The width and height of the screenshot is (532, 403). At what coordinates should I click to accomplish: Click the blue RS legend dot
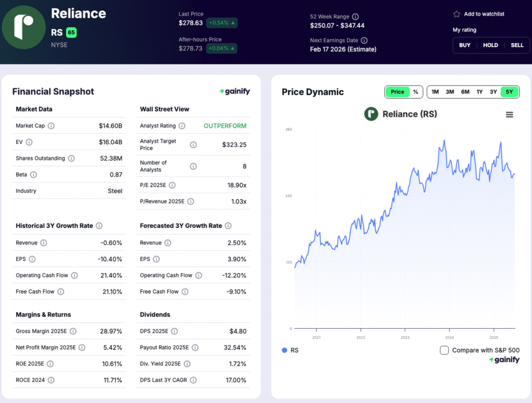pos(283,350)
